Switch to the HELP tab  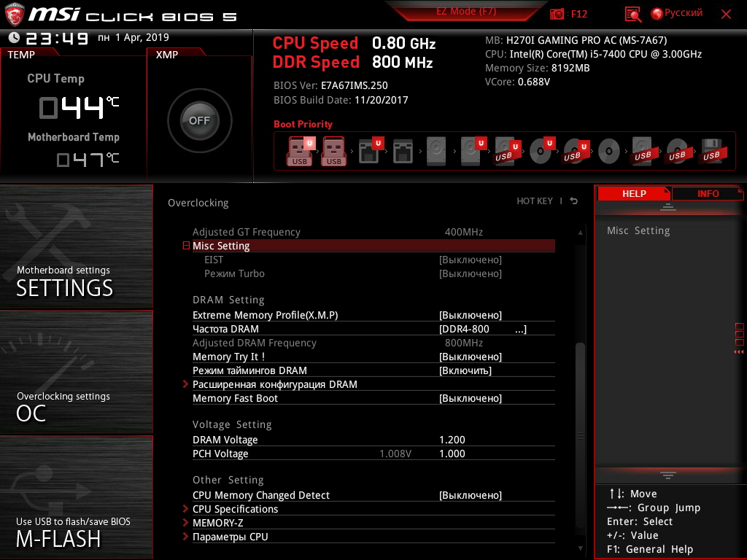(x=634, y=194)
